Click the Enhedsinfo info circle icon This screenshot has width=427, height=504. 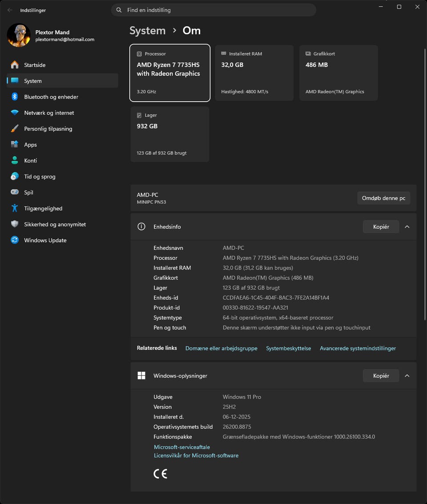pos(141,227)
